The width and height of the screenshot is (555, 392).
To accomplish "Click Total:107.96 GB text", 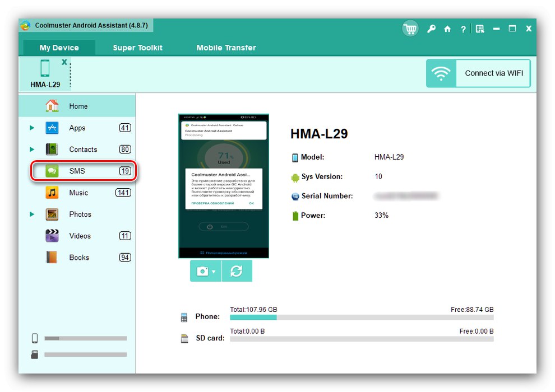I will tap(253, 310).
